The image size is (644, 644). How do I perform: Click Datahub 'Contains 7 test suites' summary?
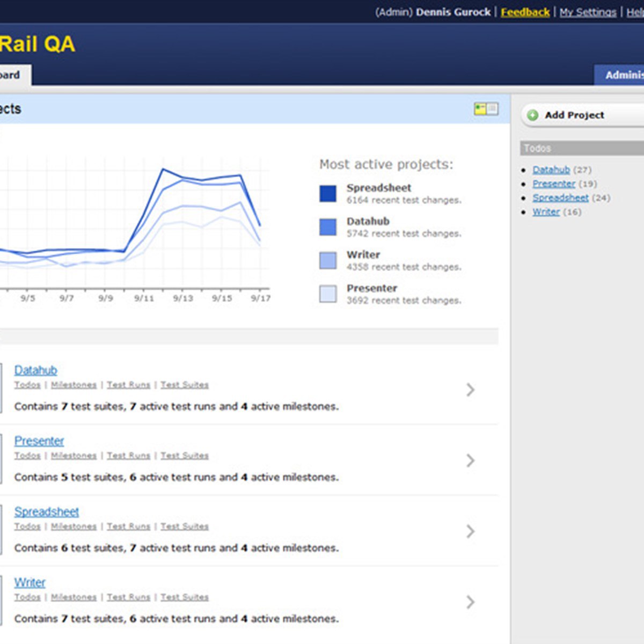click(177, 407)
